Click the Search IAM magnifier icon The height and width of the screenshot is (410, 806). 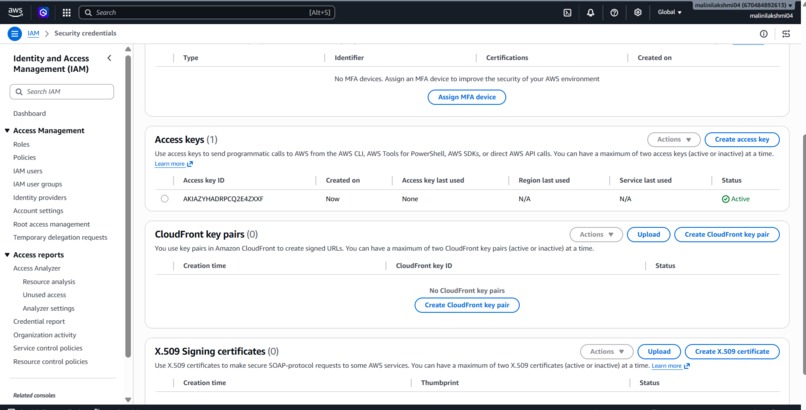[x=19, y=91]
